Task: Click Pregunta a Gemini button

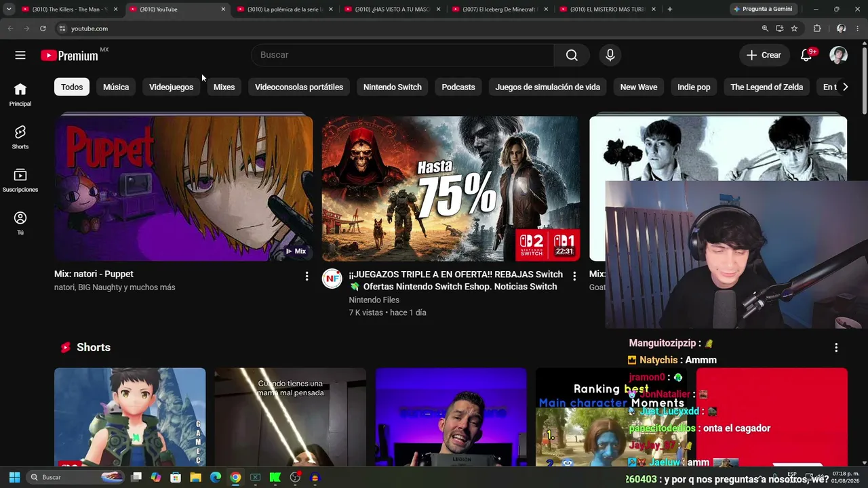Action: pyautogui.click(x=763, y=9)
